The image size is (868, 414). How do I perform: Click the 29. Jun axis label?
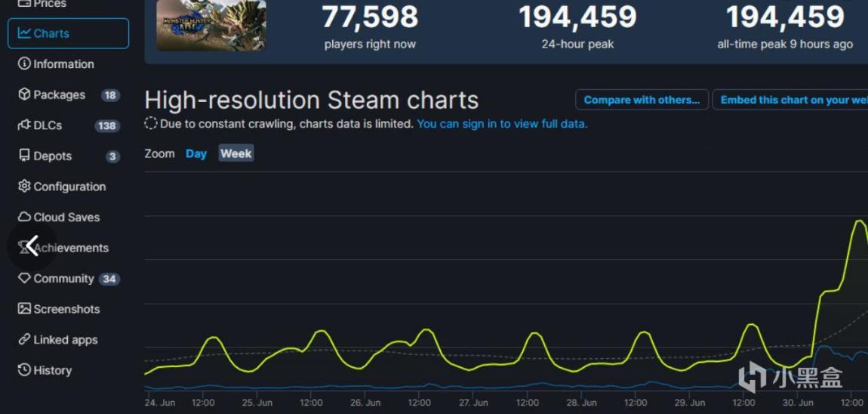689,403
